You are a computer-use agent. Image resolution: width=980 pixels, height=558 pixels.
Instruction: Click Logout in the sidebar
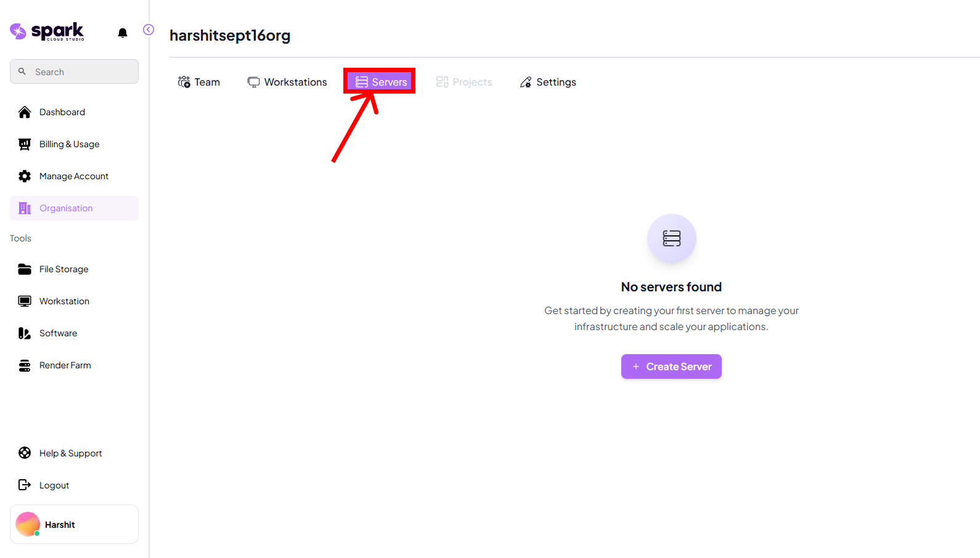54,485
